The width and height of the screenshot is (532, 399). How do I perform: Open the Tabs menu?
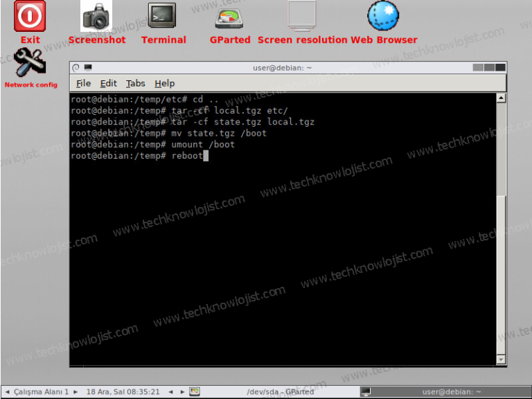pyautogui.click(x=135, y=83)
